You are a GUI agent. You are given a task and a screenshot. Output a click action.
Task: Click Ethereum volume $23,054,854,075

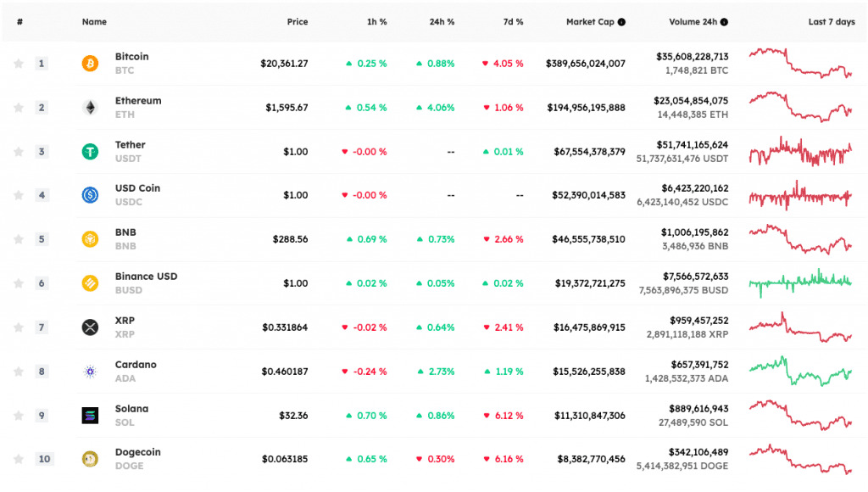click(x=691, y=101)
